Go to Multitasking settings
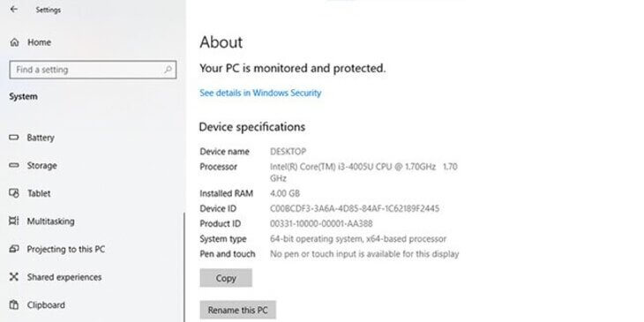644x322 pixels. coord(50,221)
